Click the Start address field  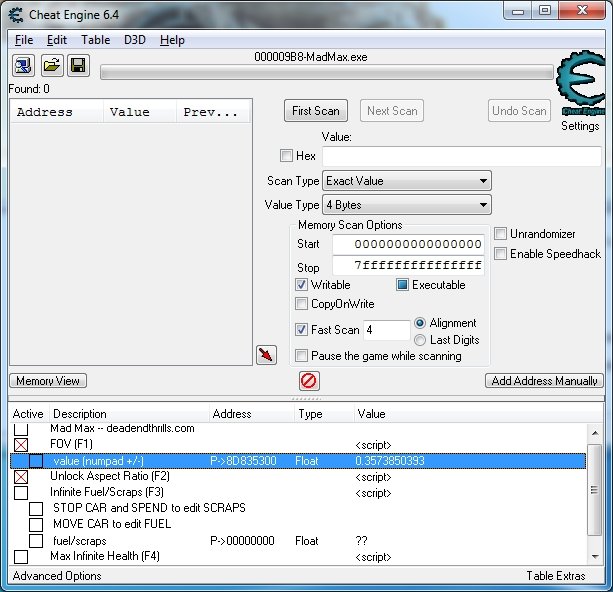(408, 244)
